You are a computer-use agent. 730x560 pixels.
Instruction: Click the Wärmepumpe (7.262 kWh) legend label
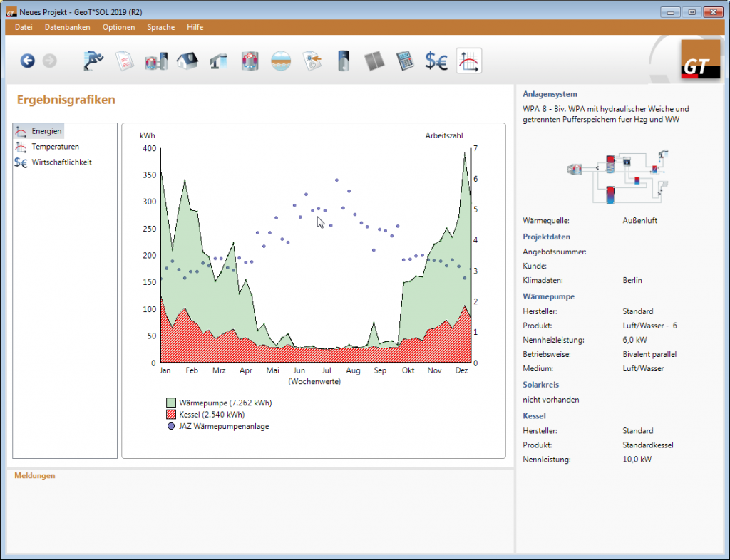225,403
